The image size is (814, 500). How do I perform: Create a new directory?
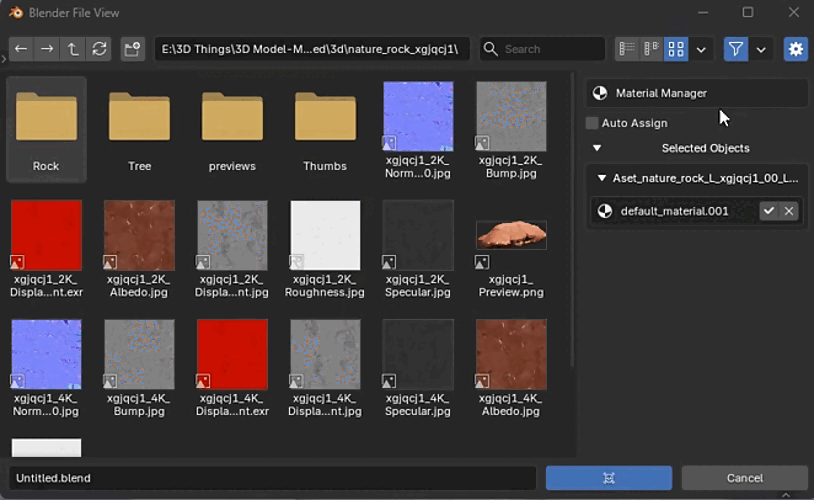(132, 49)
